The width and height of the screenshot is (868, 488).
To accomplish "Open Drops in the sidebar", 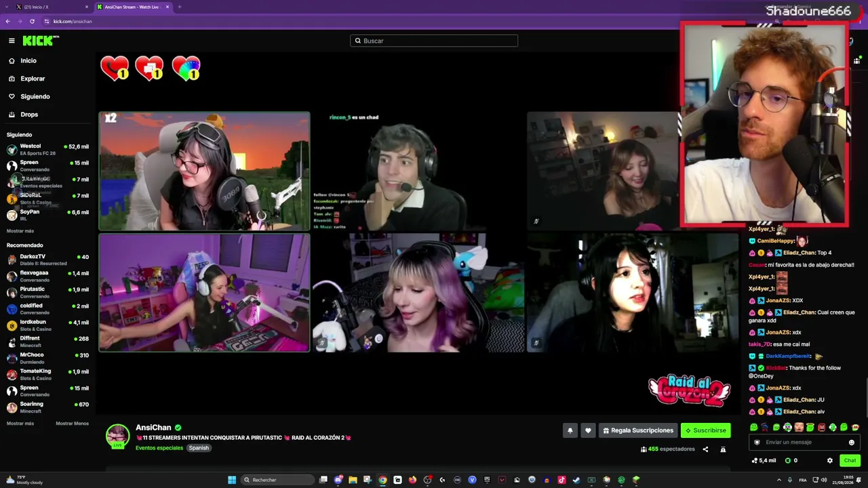I will [x=29, y=115].
